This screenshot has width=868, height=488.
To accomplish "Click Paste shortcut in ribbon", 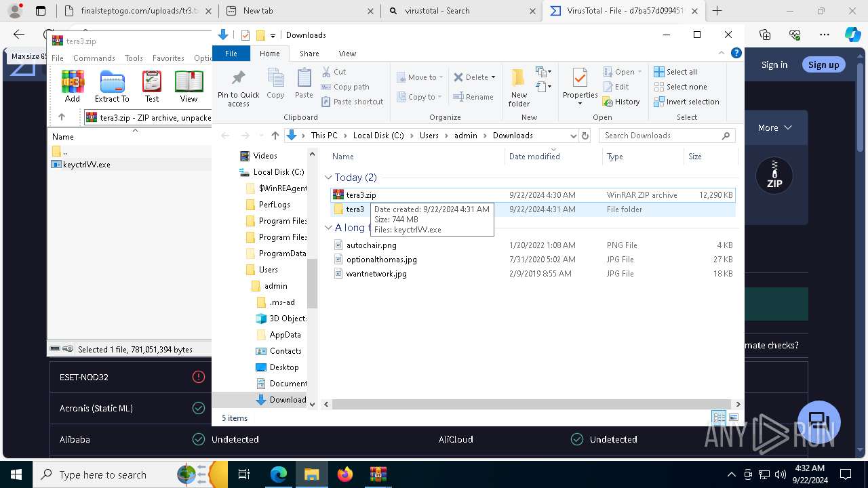I will (x=352, y=102).
